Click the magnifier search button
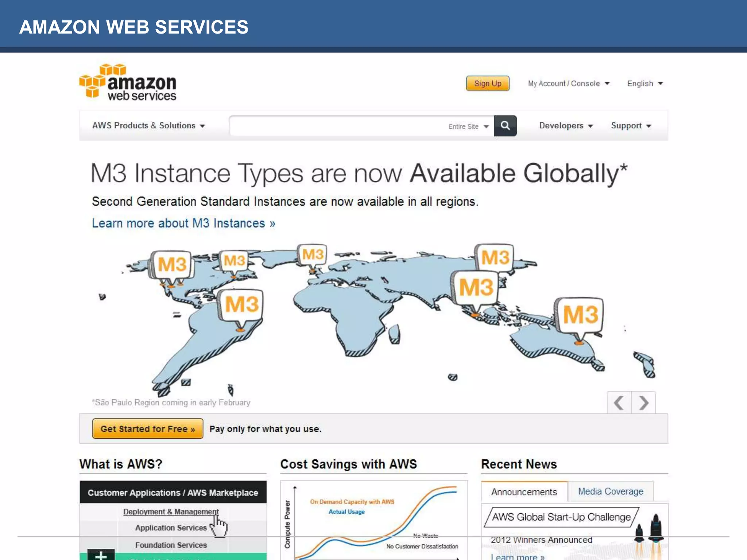This screenshot has width=747, height=560. point(505,126)
